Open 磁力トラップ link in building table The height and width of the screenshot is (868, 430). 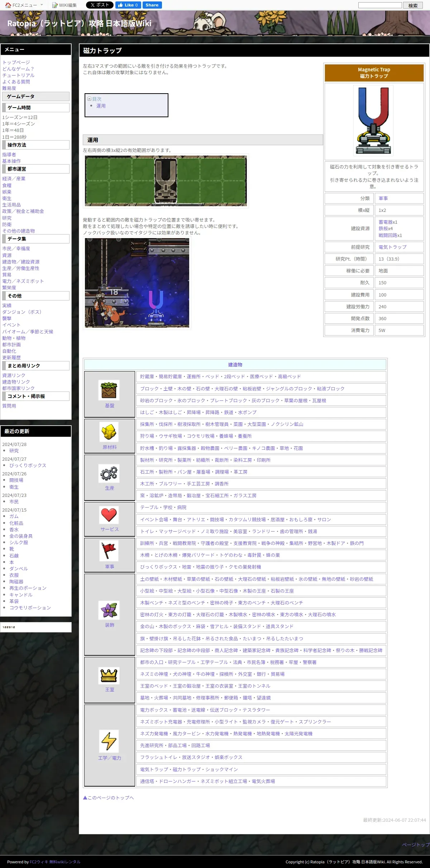[187, 769]
